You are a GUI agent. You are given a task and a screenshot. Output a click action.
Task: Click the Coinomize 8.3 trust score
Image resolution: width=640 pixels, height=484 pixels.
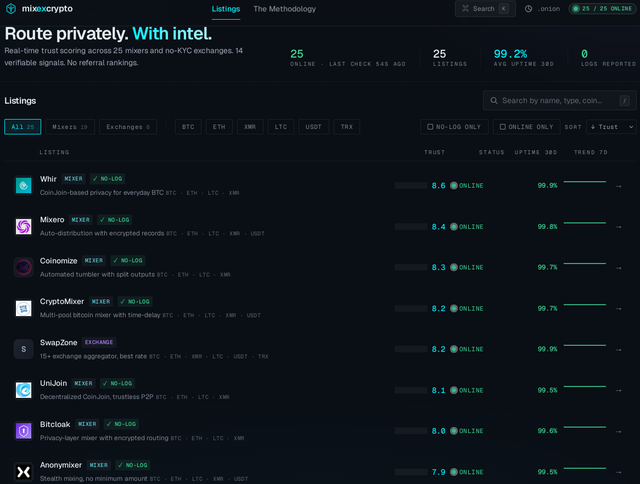click(438, 267)
